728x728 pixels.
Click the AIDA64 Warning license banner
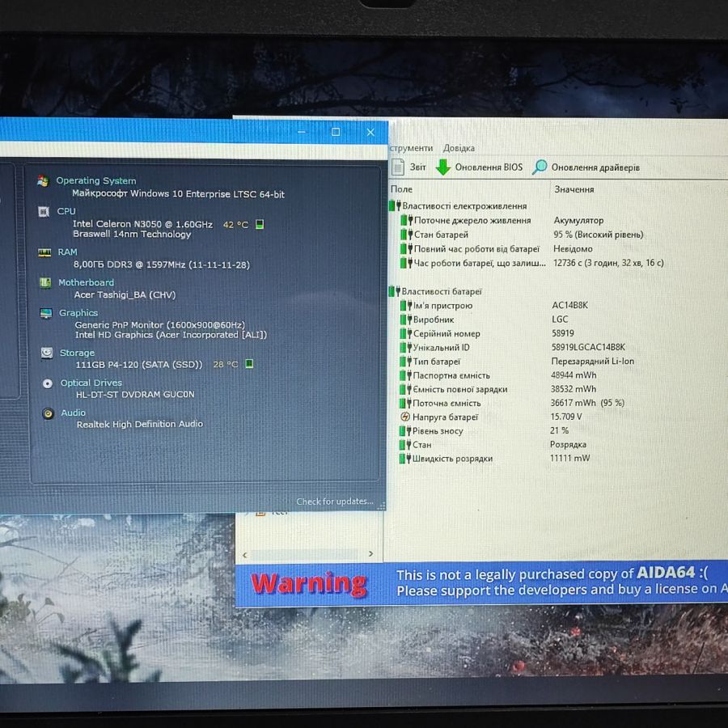(481, 583)
